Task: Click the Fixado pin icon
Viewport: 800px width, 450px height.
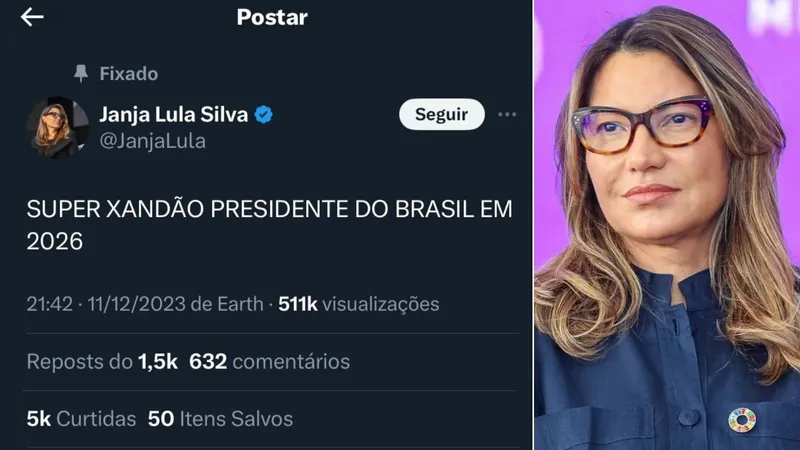Action: 81,73
